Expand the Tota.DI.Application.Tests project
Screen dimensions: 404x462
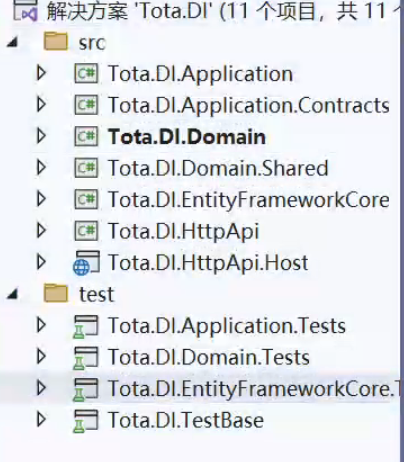[41, 325]
